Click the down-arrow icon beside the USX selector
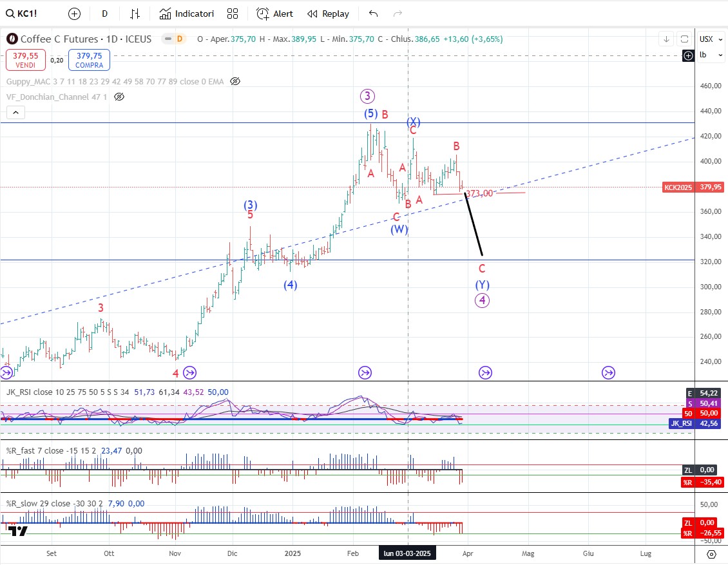 pyautogui.click(x=667, y=39)
